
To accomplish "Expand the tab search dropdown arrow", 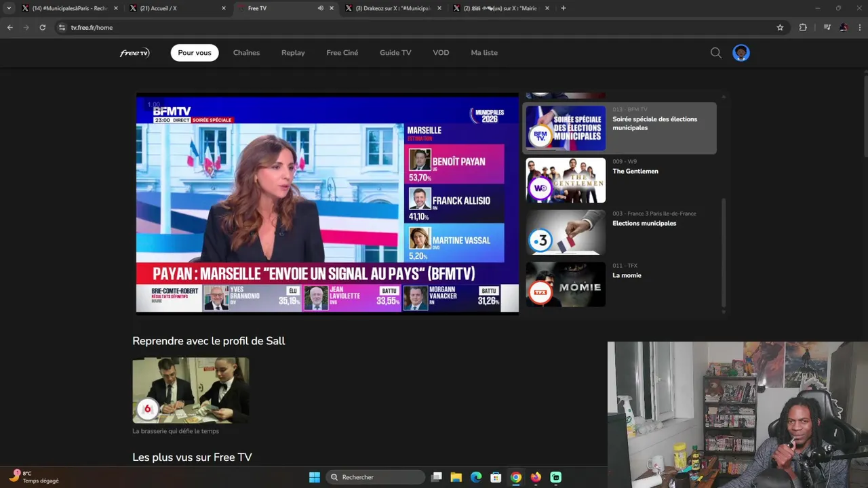I will (x=9, y=8).
